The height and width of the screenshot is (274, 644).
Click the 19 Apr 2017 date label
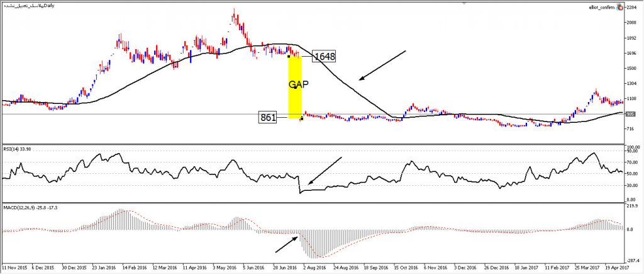616,266
